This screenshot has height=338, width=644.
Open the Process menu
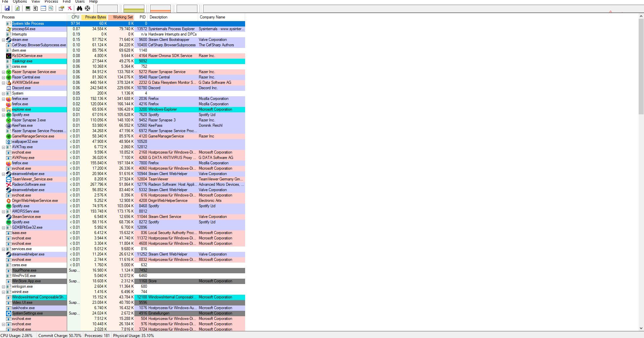(51, 2)
